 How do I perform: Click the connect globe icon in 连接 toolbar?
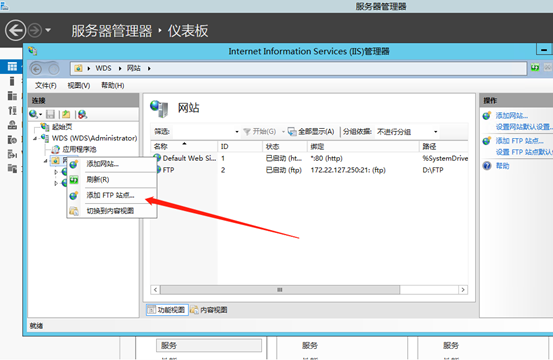(34, 114)
